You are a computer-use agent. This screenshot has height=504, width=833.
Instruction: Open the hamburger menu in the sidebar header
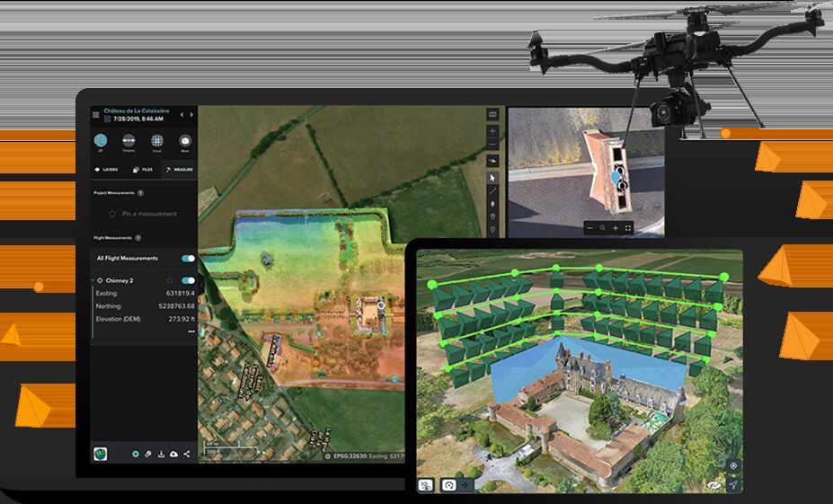96,114
